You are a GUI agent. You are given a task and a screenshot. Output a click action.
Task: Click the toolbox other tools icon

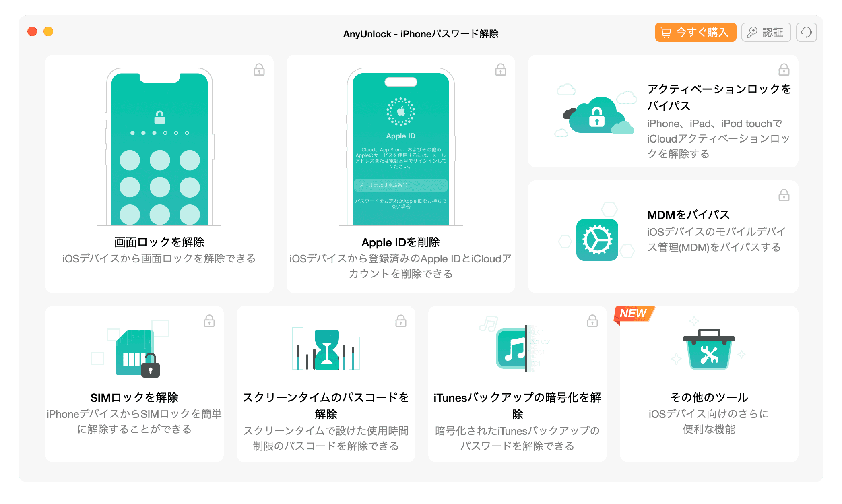point(709,349)
